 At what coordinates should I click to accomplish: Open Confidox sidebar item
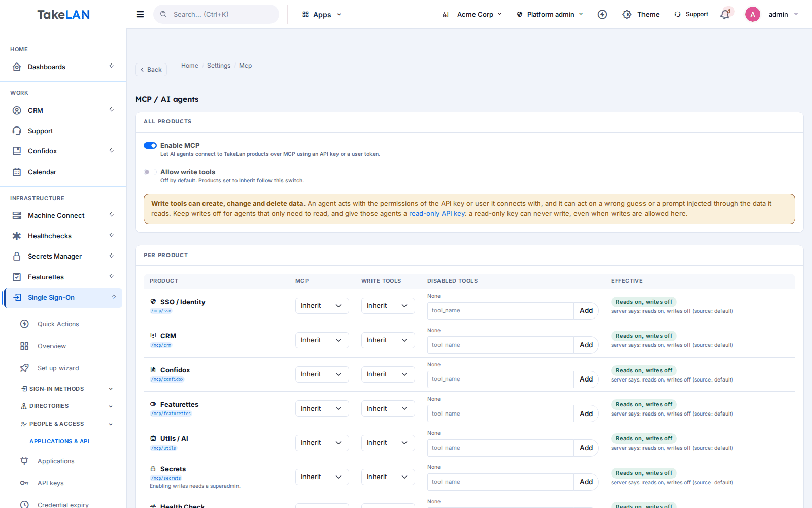(x=63, y=151)
